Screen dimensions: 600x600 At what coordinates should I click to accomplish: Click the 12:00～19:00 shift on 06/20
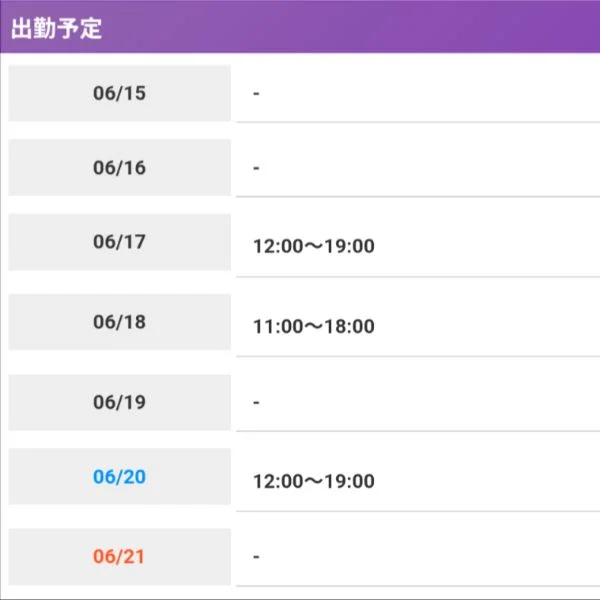pos(314,481)
